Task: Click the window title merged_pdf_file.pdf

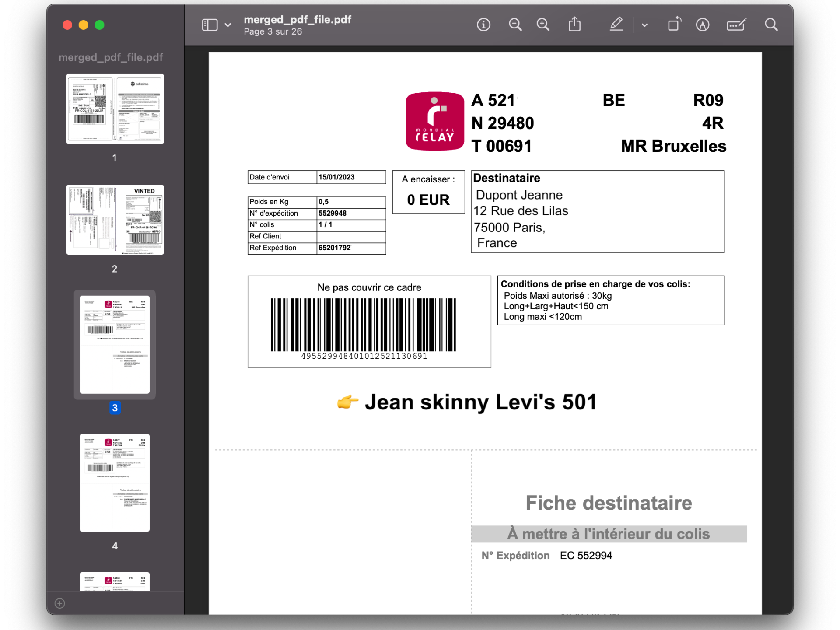Action: [297, 20]
